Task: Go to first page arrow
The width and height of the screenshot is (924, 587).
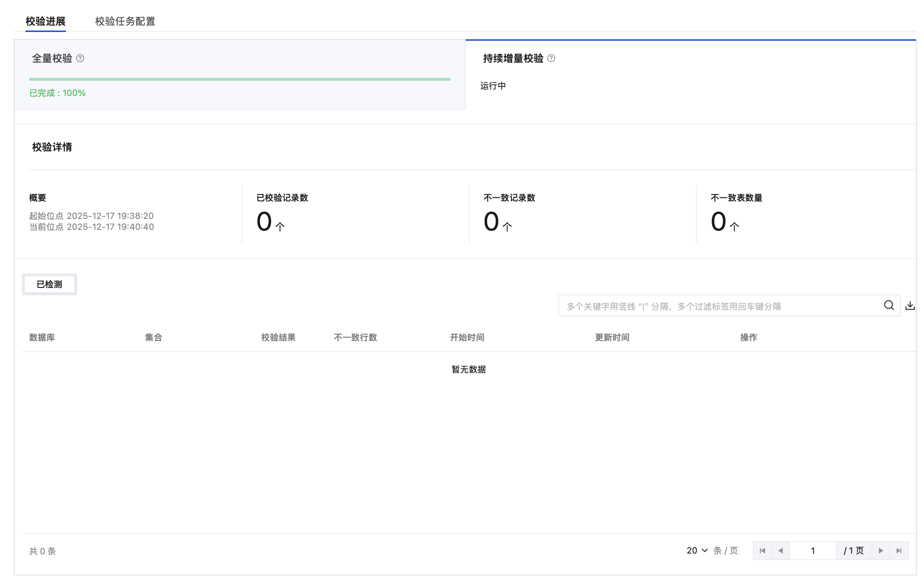Action: (762, 551)
